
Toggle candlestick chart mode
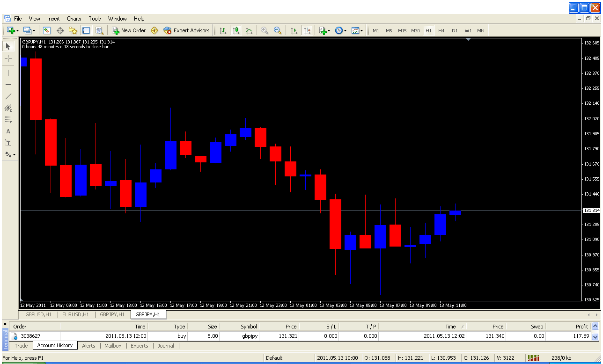pos(236,30)
